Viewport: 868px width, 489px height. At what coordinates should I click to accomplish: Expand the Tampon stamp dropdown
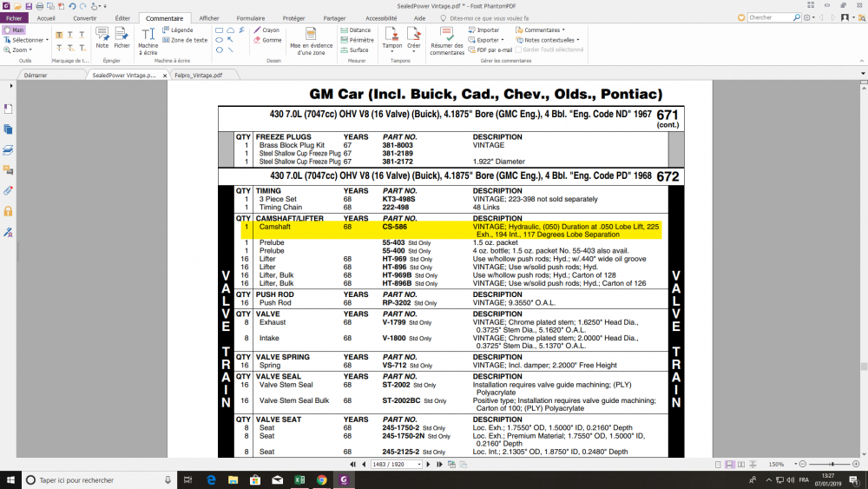[392, 51]
